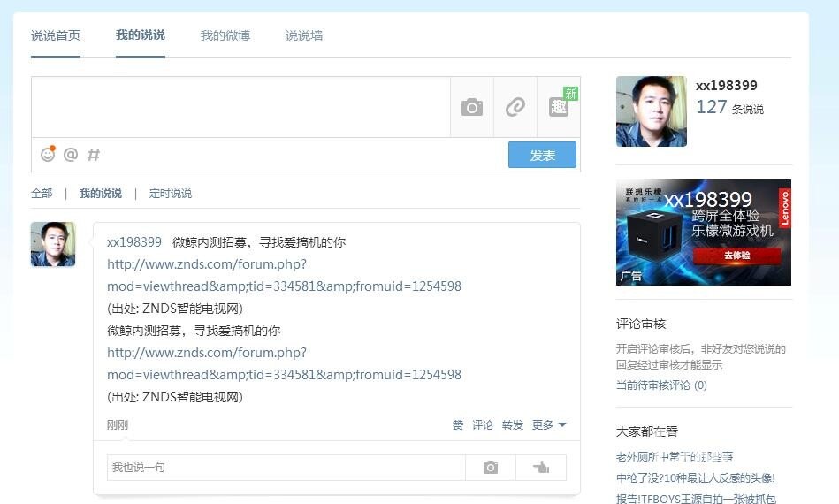Go to the 说说墙 tab
This screenshot has width=839, height=504.
click(304, 35)
